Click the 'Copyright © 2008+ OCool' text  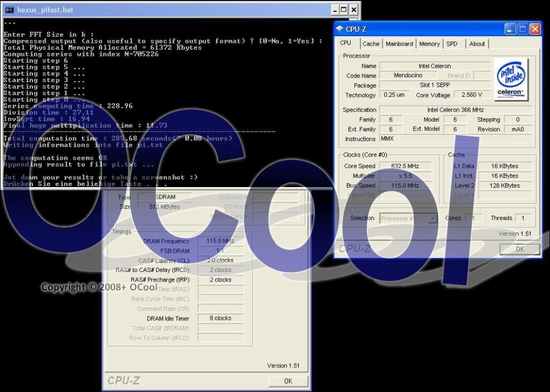(x=99, y=287)
